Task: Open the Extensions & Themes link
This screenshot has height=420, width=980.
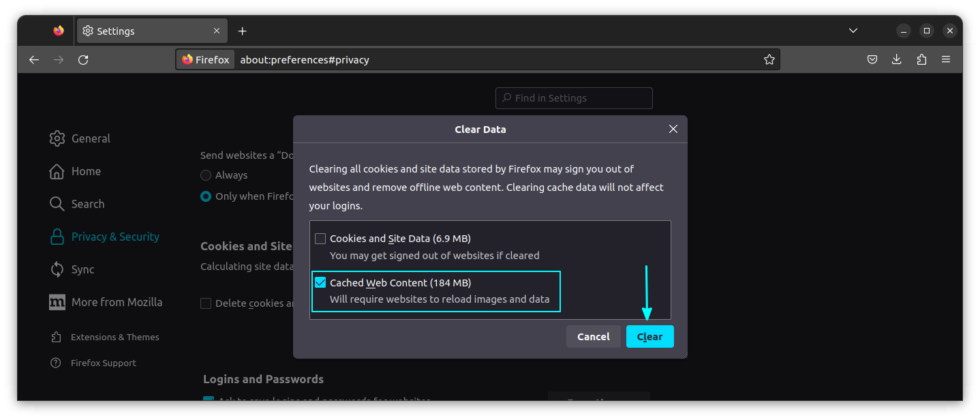Action: click(x=105, y=337)
